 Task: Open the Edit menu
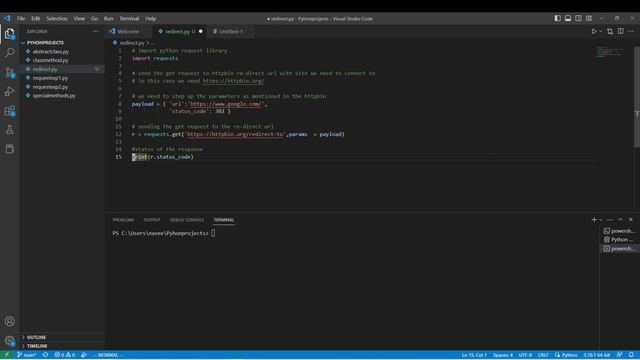pos(36,18)
